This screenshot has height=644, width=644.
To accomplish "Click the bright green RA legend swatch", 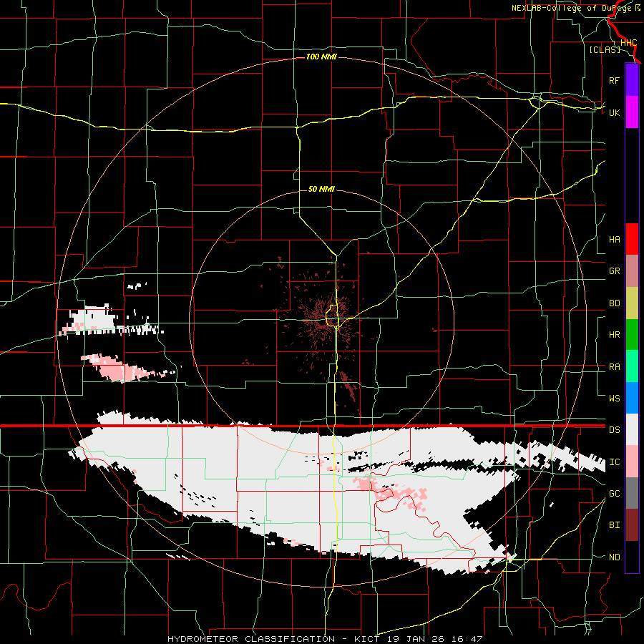I will tap(632, 366).
